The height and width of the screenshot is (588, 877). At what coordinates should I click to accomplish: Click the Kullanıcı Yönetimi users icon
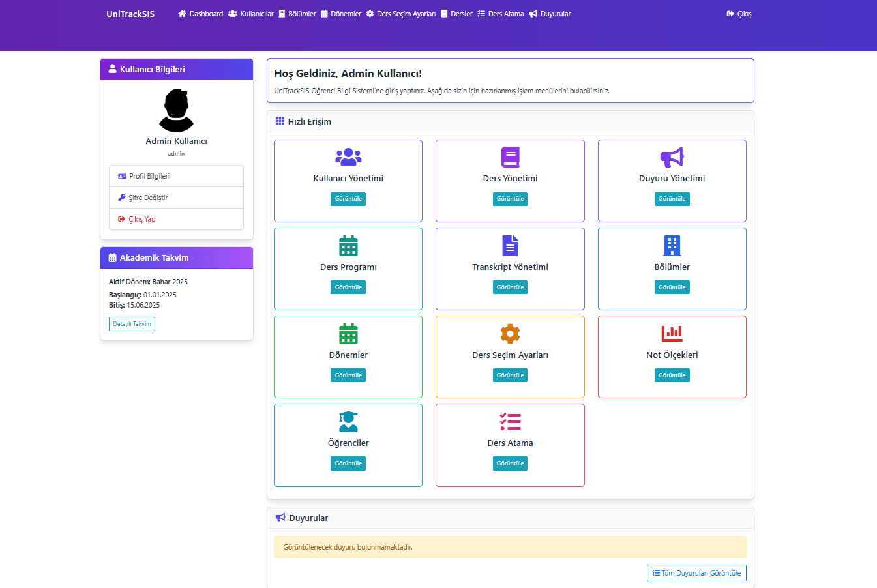click(348, 157)
